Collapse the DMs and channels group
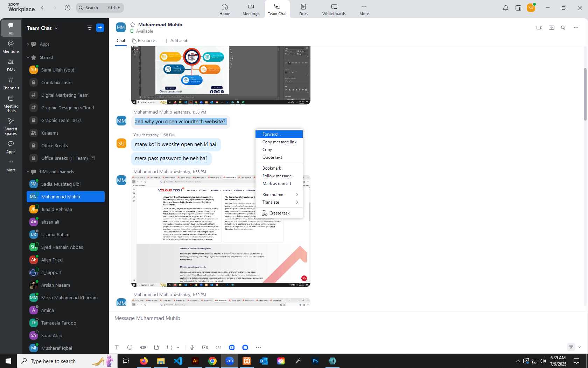 pyautogui.click(x=28, y=172)
